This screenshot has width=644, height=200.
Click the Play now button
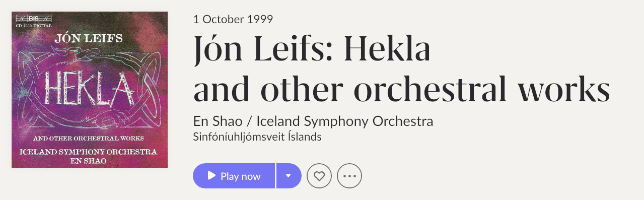pos(234,176)
